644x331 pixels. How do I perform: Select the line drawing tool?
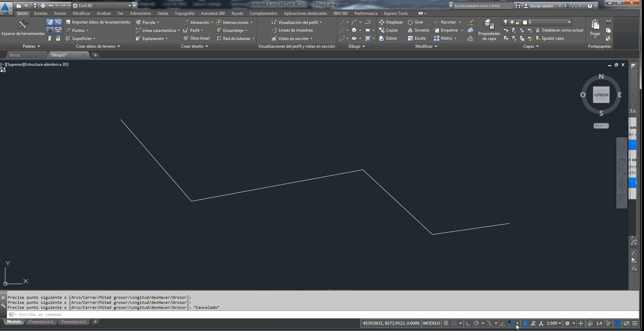point(342,22)
